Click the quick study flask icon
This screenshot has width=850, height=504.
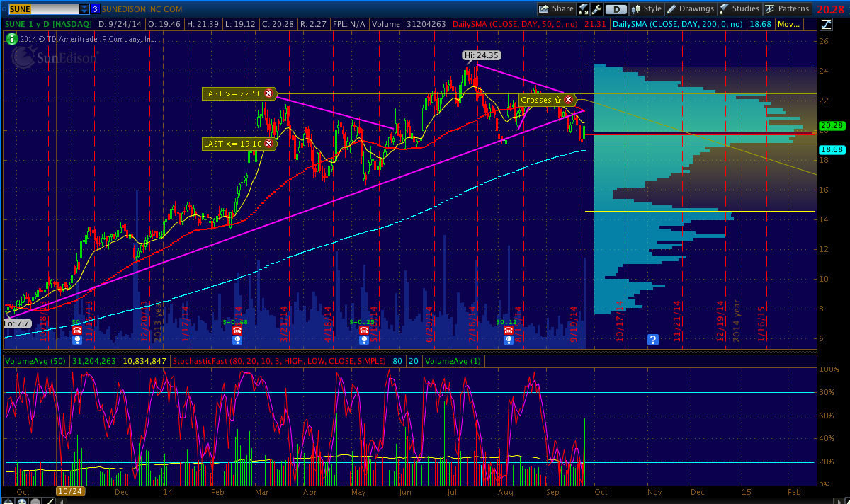click(x=584, y=9)
